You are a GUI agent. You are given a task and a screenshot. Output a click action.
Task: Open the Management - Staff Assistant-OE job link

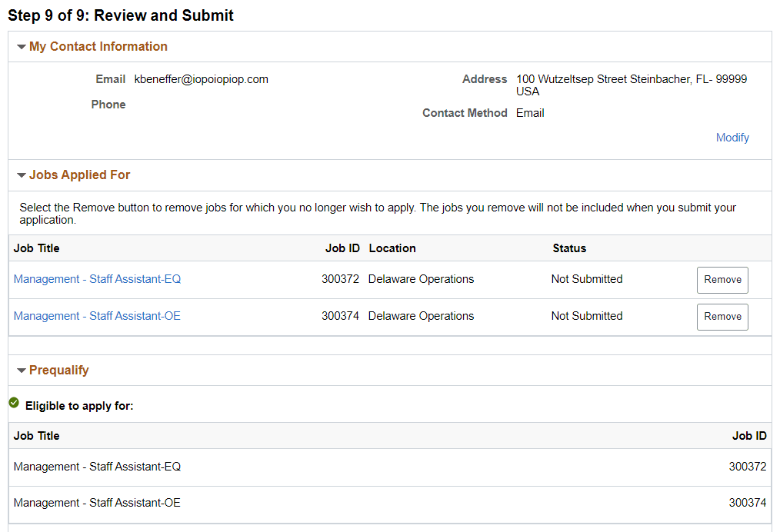(x=97, y=316)
